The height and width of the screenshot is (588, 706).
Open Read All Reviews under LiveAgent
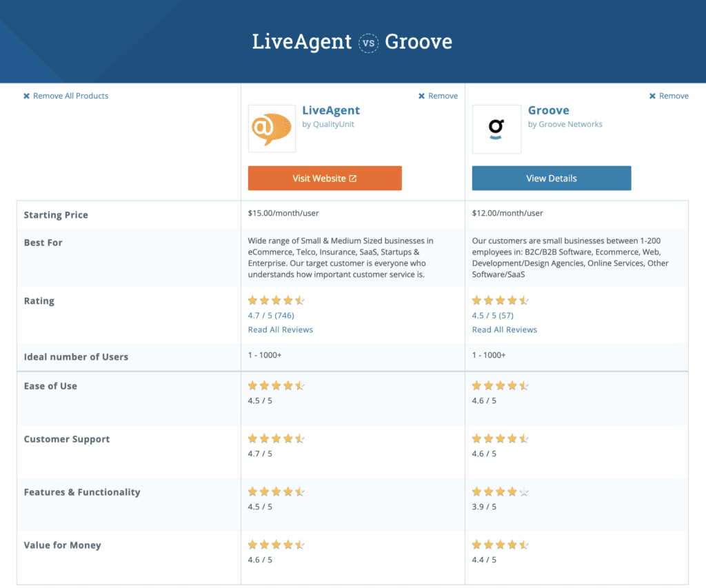click(280, 330)
